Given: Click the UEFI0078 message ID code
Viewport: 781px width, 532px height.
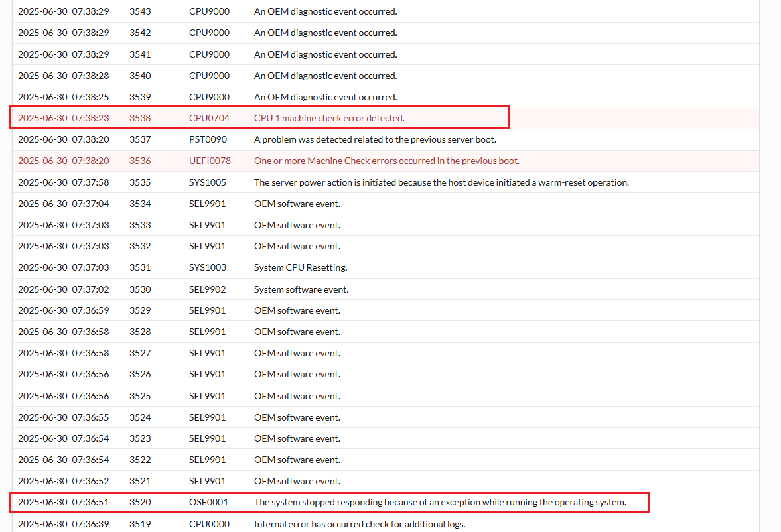Looking at the screenshot, I should (209, 161).
